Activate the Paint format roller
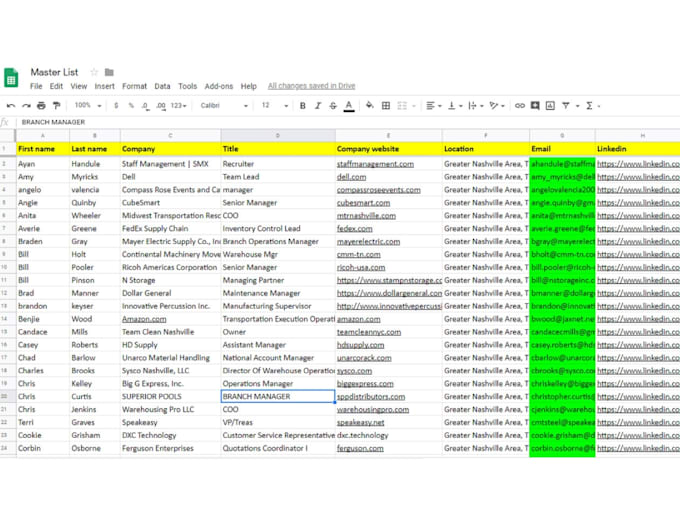Screen dimensions: 680x510 point(56,105)
